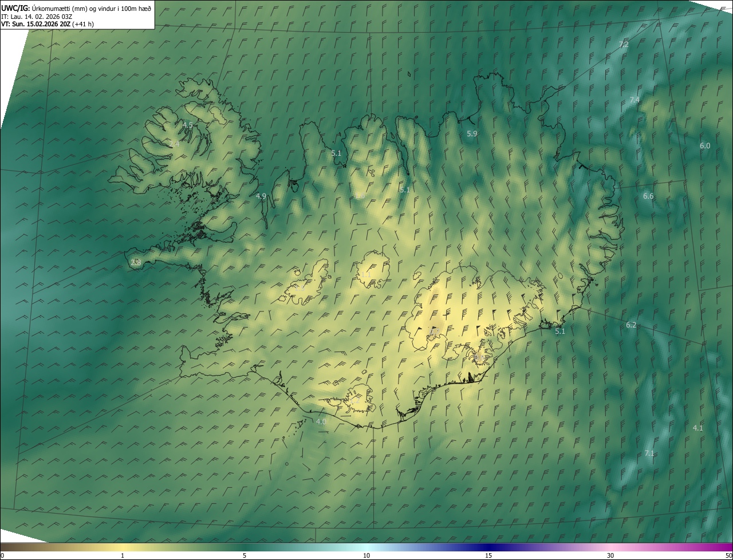Click the 'VT: Sun. 15.02.2026 20Z (+41 h)' line
Viewport: 733px width, 560px height.
[48, 24]
